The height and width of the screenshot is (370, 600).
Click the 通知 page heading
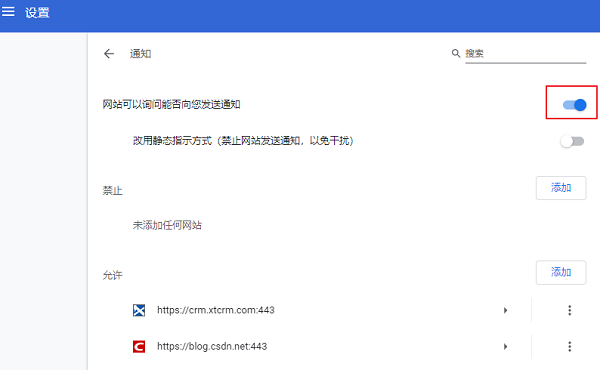140,54
